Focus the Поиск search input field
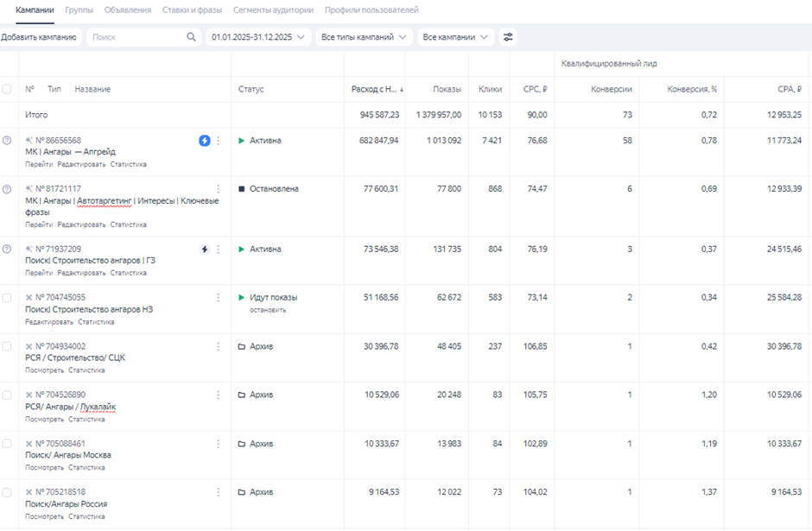The width and height of the screenshot is (812, 531). click(x=136, y=37)
